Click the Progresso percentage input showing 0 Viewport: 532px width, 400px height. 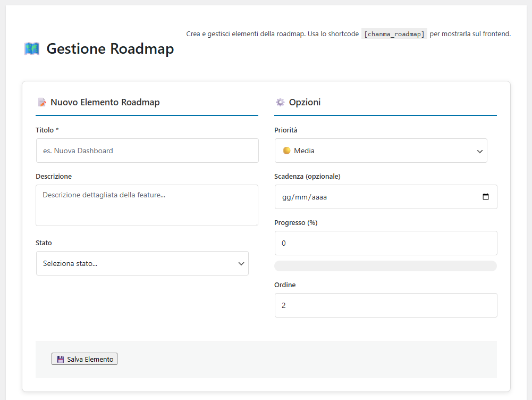(x=385, y=243)
